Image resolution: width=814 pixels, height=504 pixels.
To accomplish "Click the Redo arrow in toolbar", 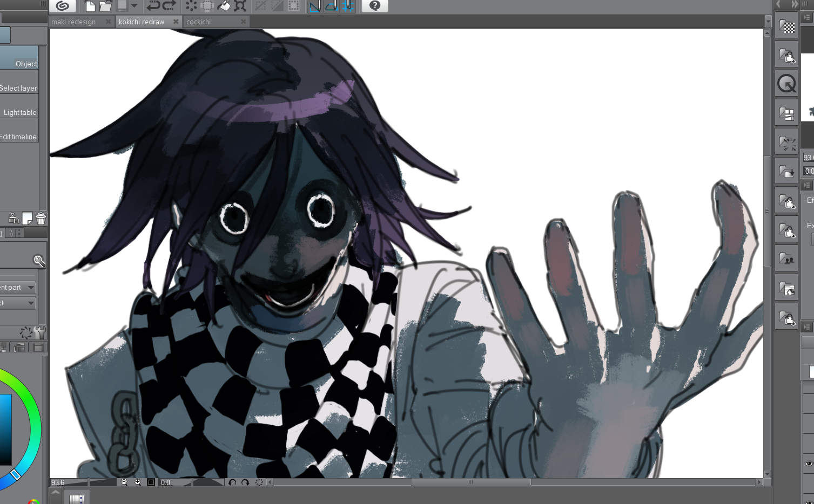I will 169,6.
